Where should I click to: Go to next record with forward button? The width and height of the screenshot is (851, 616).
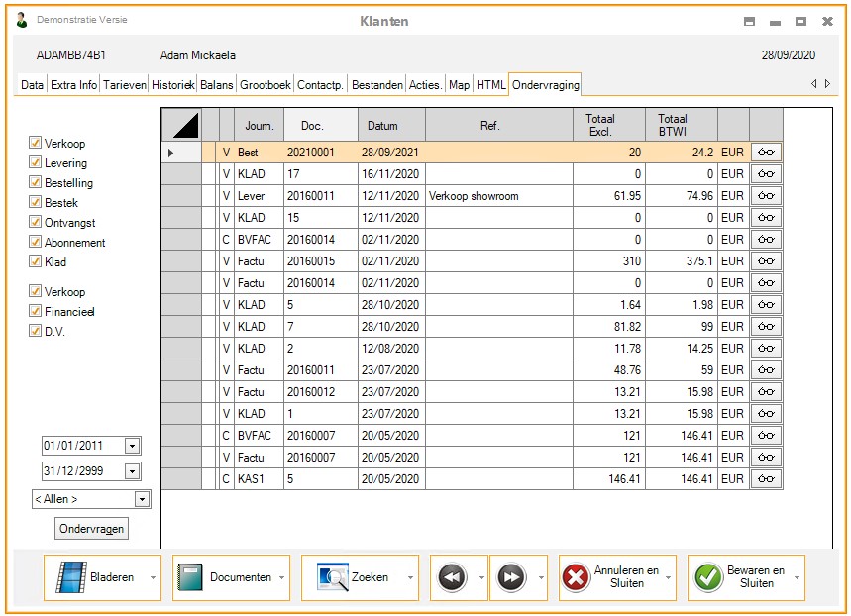pos(511,577)
